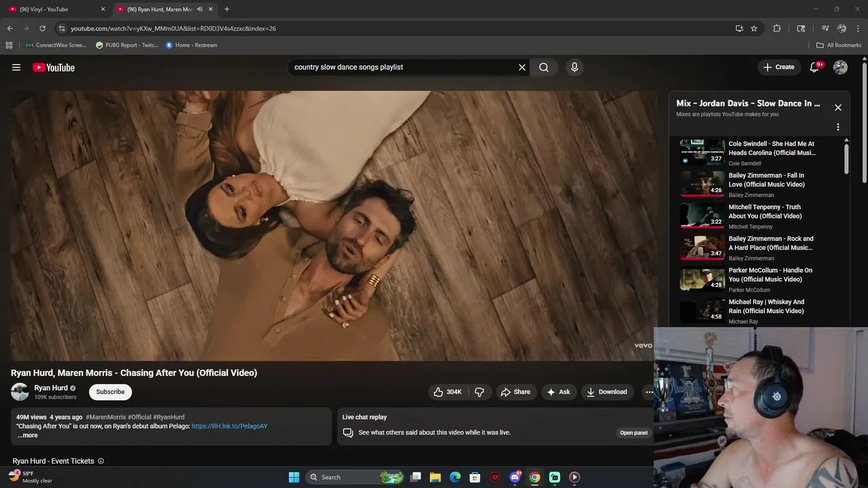Viewport: 868px width, 488px height.
Task: Go back with the browser back arrow
Action: tap(9, 28)
